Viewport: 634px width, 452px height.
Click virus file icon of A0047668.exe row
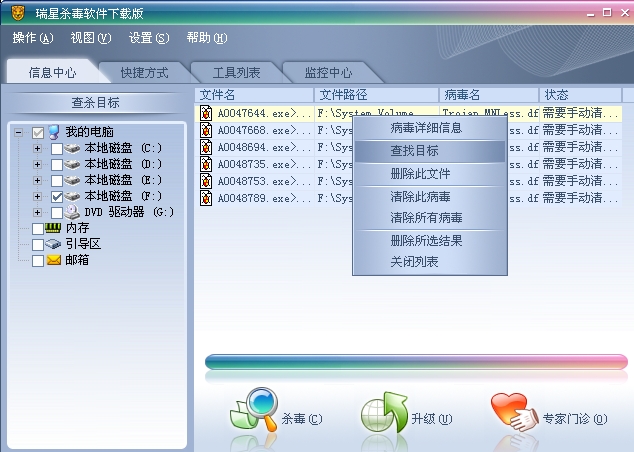point(206,130)
